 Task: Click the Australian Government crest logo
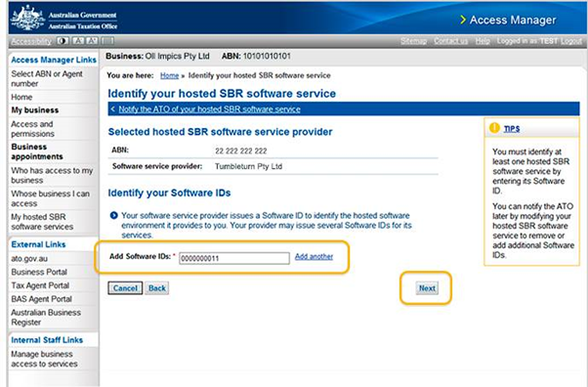coord(27,18)
